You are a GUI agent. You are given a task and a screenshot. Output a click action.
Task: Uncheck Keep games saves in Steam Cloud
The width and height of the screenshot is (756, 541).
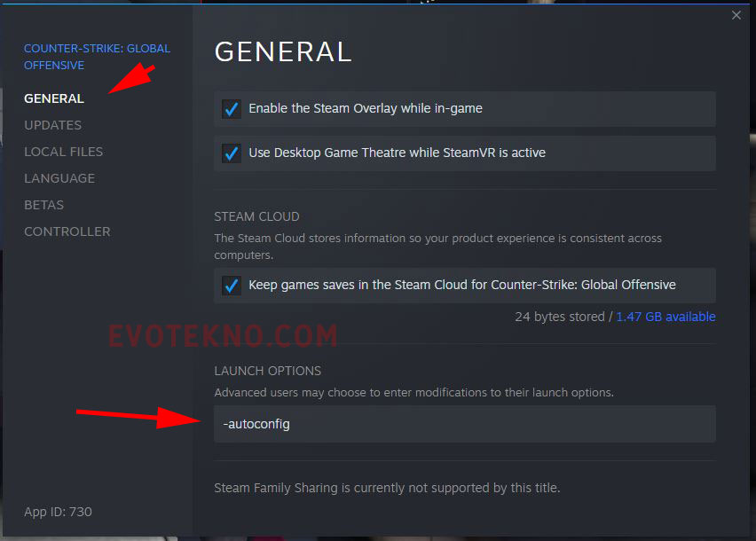click(x=232, y=286)
